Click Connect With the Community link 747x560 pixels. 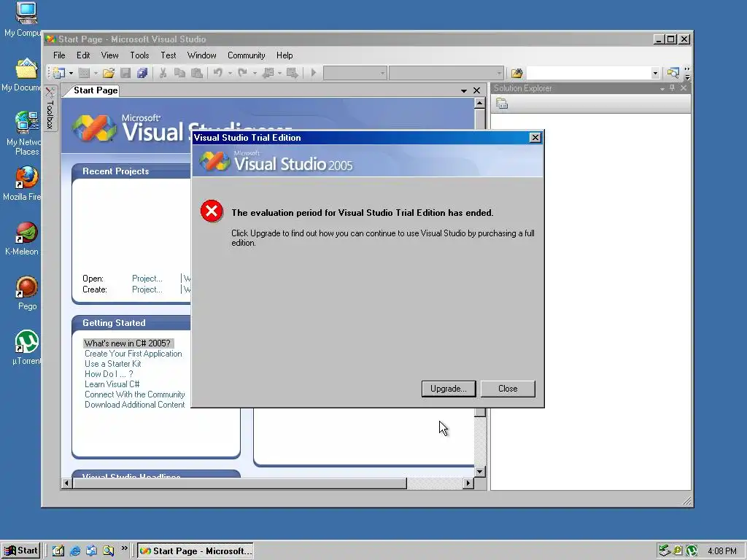(x=135, y=394)
